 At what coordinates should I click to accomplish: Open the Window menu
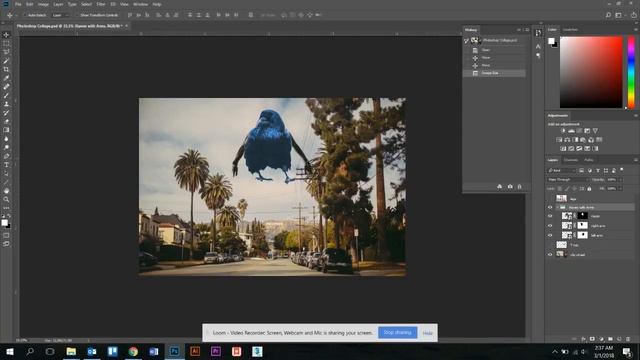tap(140, 4)
